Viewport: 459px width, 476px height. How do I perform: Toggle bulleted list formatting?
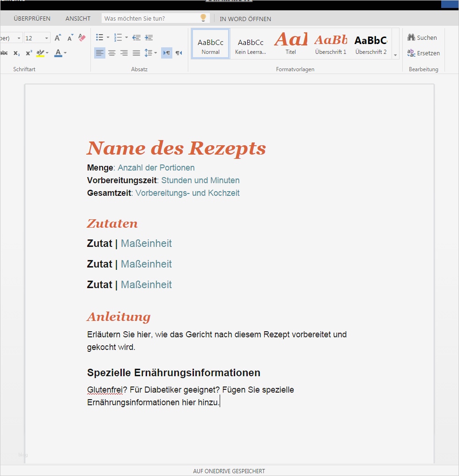click(99, 37)
